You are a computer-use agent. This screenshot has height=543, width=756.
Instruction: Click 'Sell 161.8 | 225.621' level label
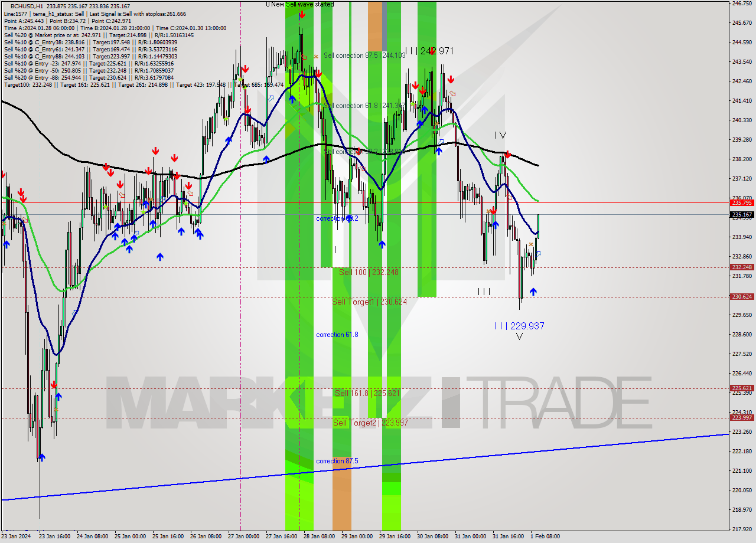coord(367,393)
